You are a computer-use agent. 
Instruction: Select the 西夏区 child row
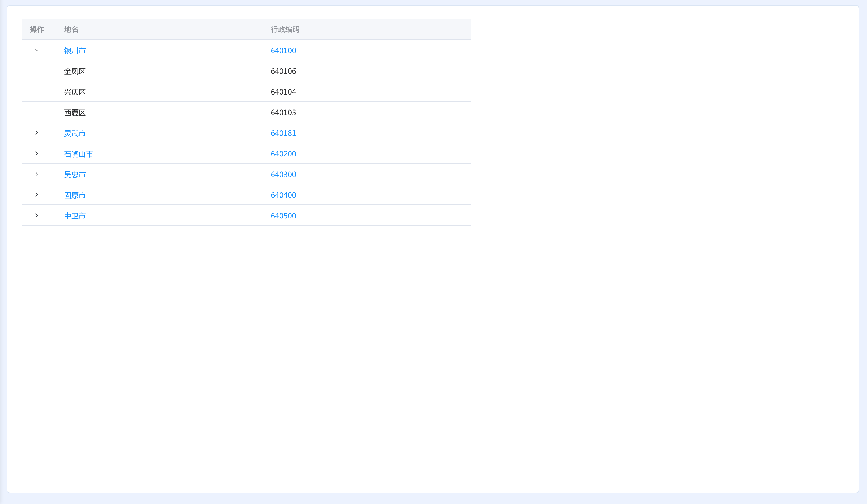75,112
